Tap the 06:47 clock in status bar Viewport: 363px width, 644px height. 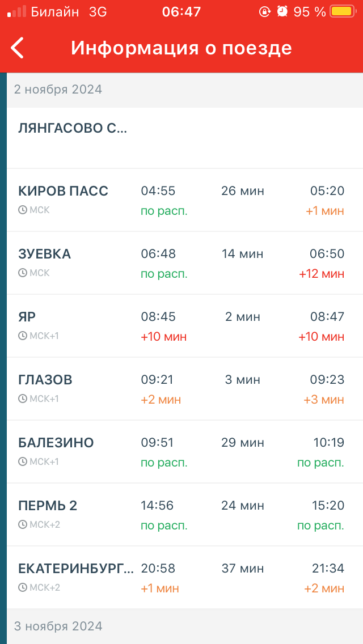pos(181,10)
